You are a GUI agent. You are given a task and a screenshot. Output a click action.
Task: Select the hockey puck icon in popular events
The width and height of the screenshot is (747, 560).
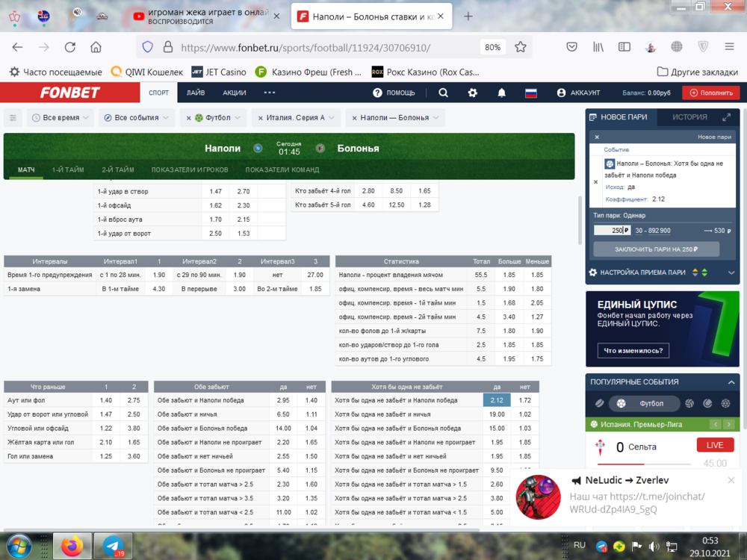(599, 403)
